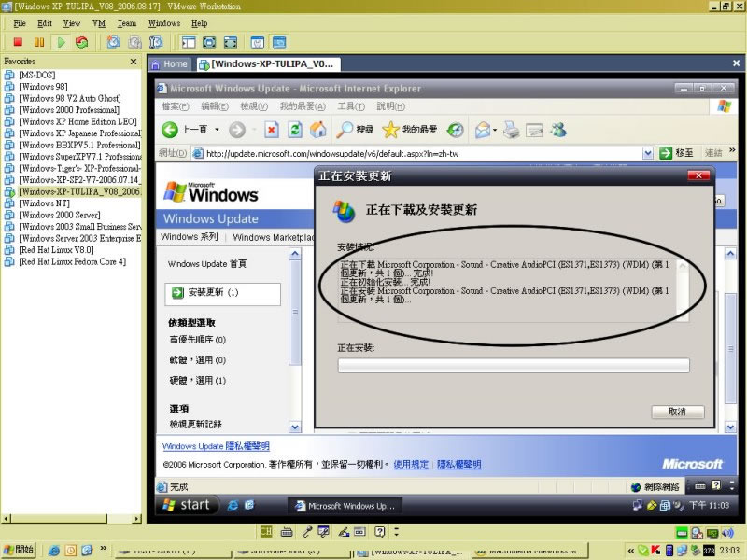Click the guest XP start button
The height and width of the screenshot is (560, 747).
188,505
